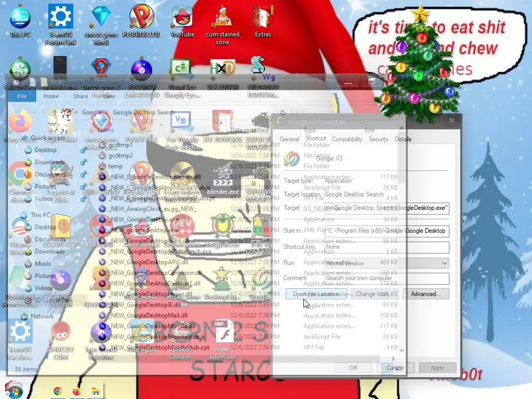Viewport: 532px width, 399px height.
Task: Switch to the Details tab
Action: point(403,139)
